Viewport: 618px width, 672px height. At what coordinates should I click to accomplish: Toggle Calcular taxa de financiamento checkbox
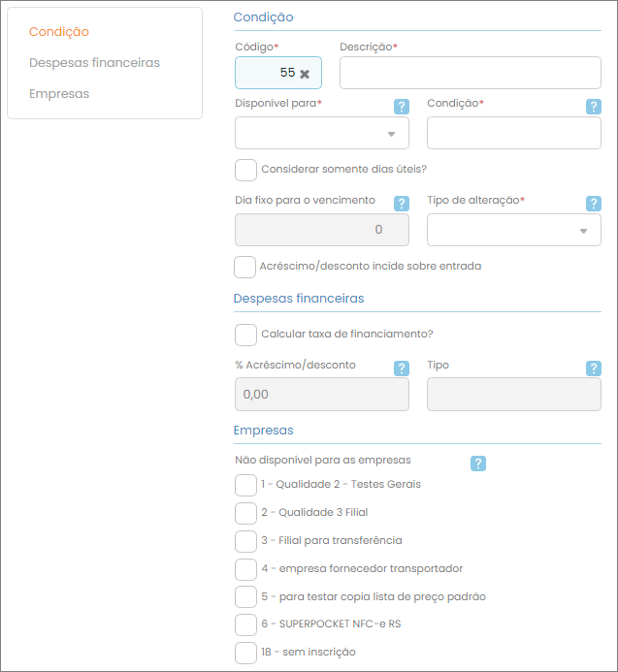pos(245,335)
